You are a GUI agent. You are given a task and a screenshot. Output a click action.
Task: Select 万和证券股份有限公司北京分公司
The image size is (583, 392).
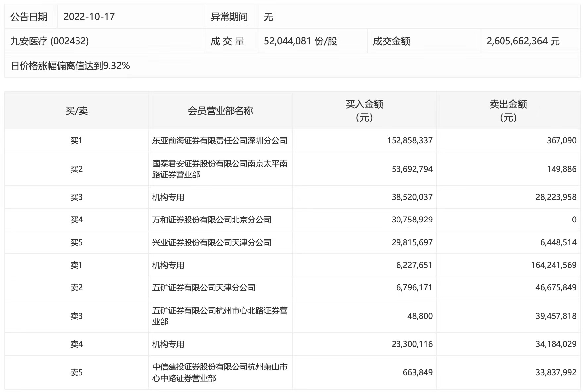tap(212, 220)
